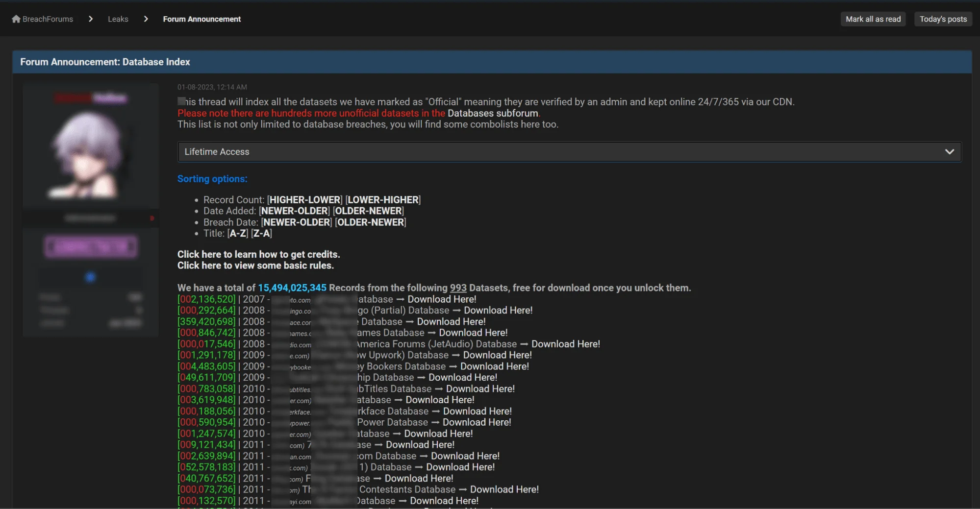Open the Leaks breadcrumb link

coord(118,19)
